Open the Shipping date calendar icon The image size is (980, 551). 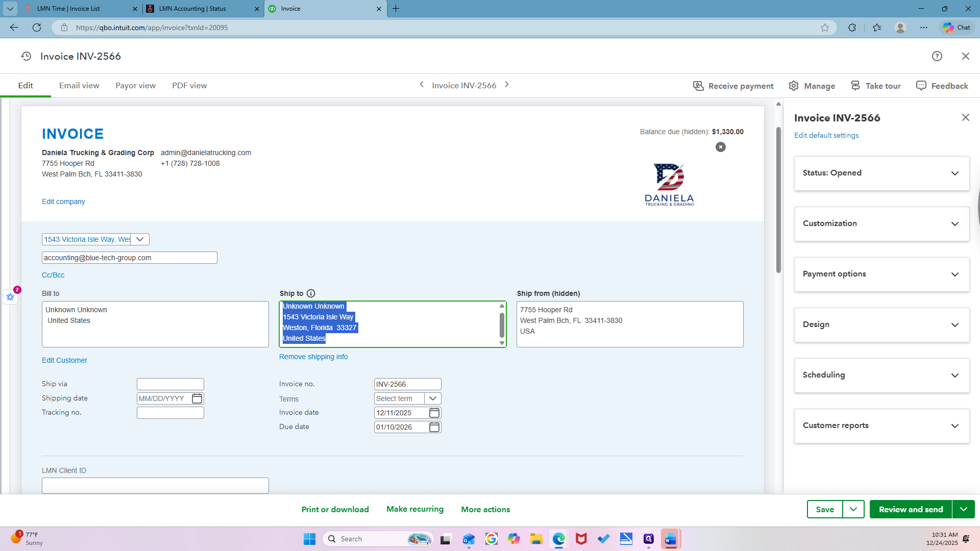197,398
